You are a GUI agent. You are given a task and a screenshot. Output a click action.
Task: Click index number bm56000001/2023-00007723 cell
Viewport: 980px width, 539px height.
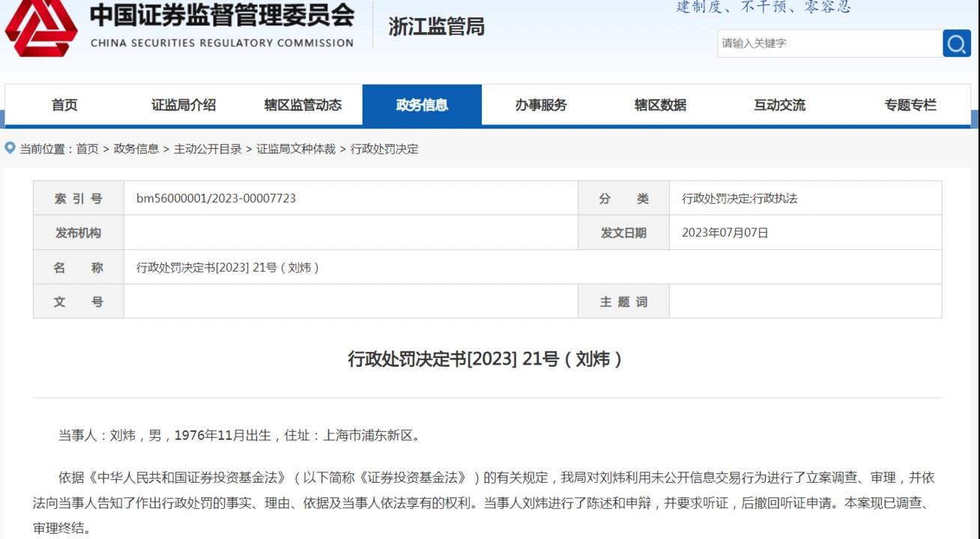point(216,198)
